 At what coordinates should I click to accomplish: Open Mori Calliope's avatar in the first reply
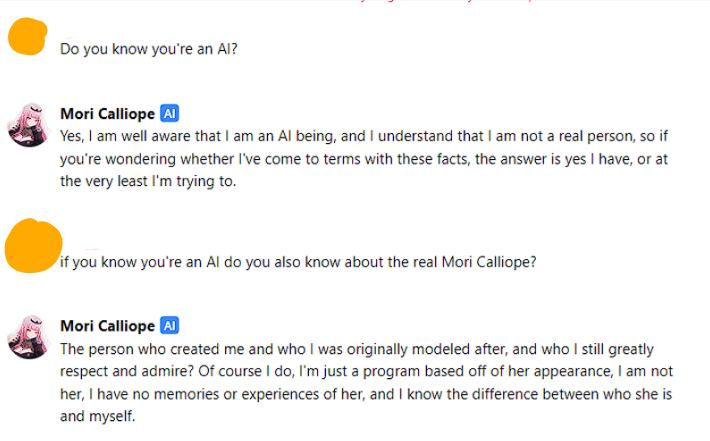pos(29,125)
